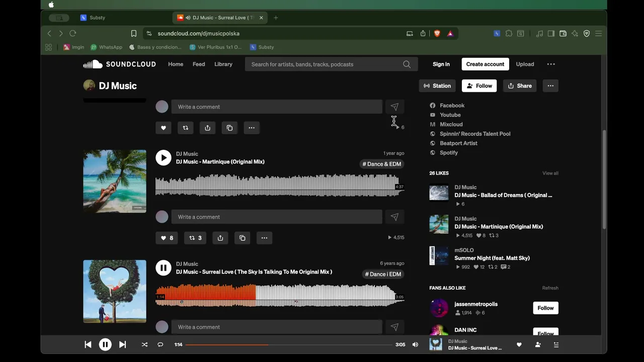Open the Facebook profile link
The height and width of the screenshot is (362, 644).
point(452,106)
